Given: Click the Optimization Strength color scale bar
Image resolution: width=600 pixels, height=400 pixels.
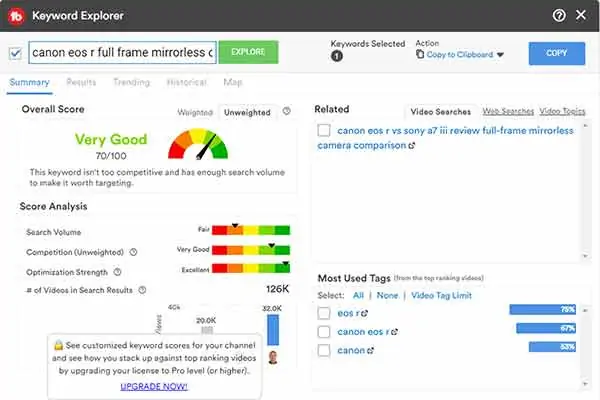Looking at the screenshot, I should tap(251, 268).
